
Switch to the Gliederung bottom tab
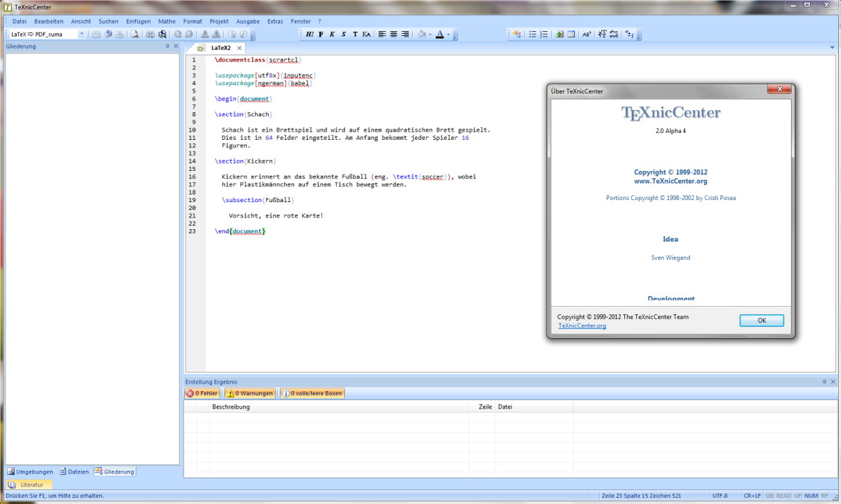pos(114,471)
